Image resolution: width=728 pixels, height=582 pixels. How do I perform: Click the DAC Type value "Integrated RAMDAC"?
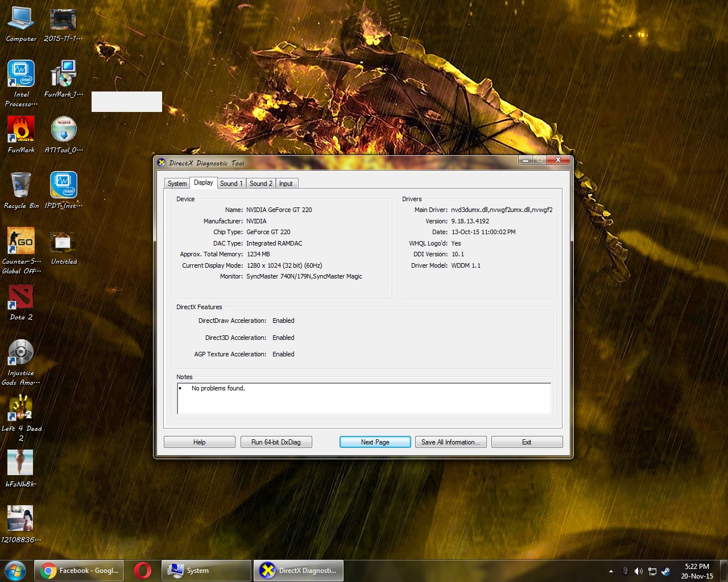(275, 243)
